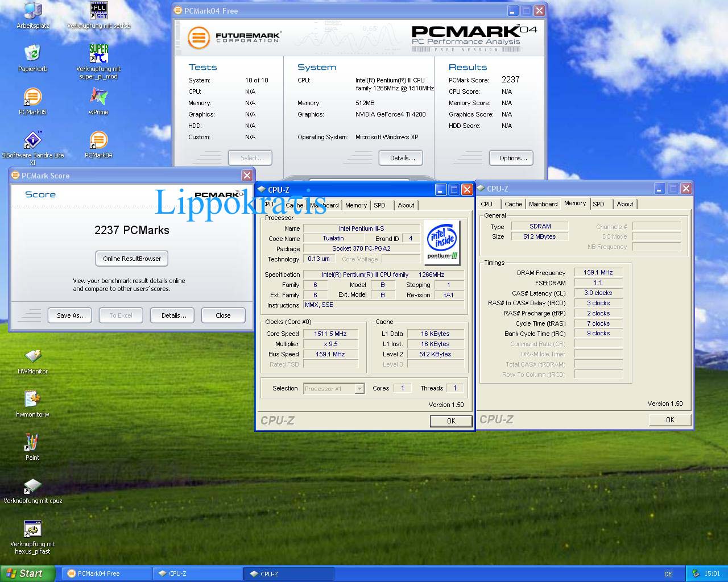Click the system tray icon near clock
The width and height of the screenshot is (728, 582).
695,573
